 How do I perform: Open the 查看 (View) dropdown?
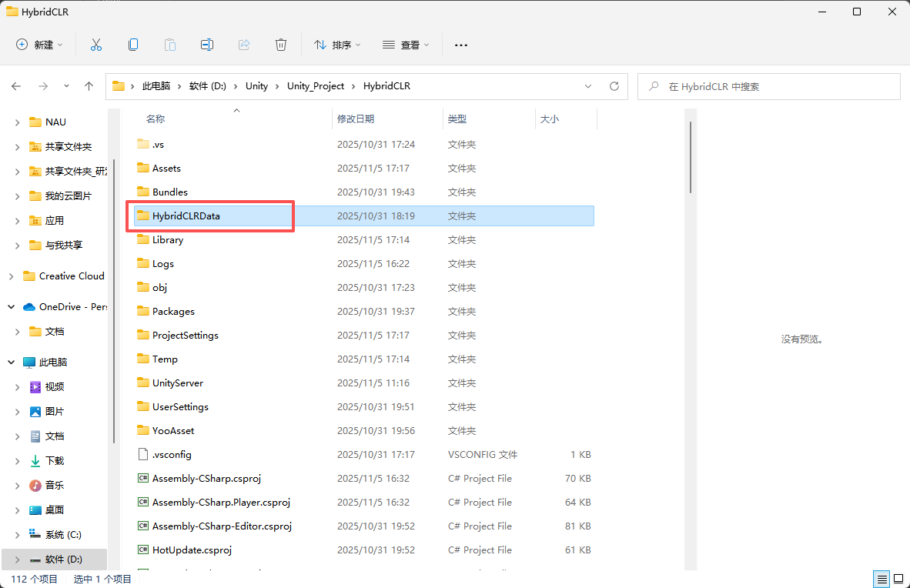point(406,45)
